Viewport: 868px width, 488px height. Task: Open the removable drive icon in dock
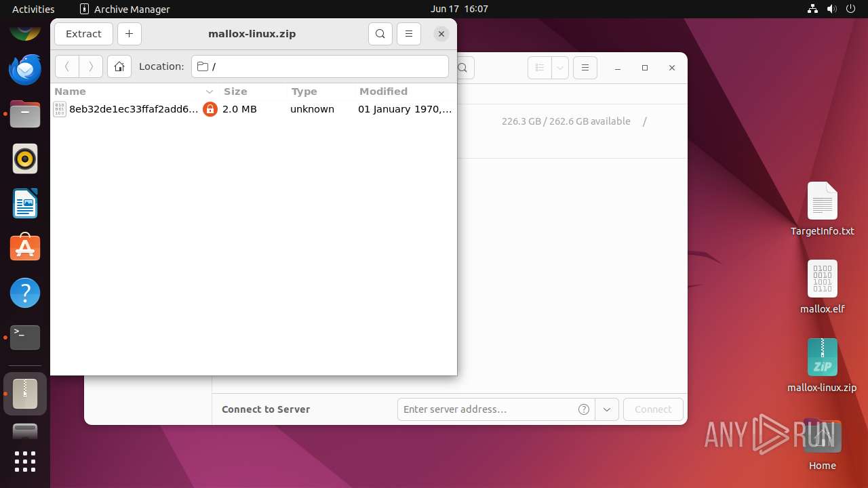click(x=25, y=432)
